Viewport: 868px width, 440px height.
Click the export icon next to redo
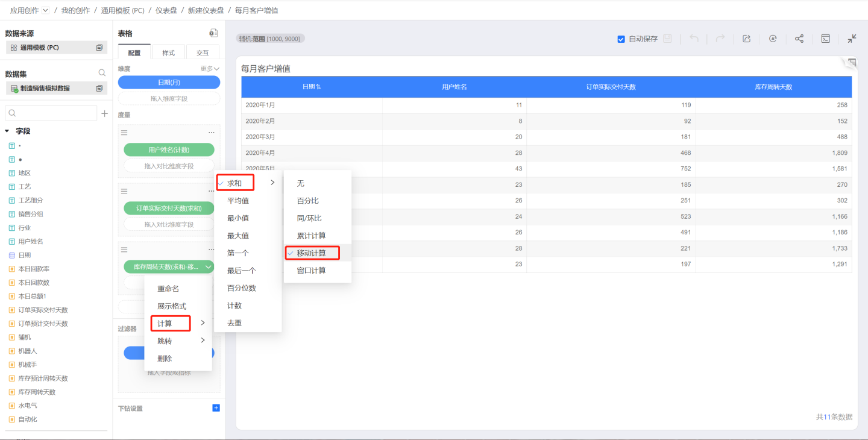pyautogui.click(x=746, y=39)
